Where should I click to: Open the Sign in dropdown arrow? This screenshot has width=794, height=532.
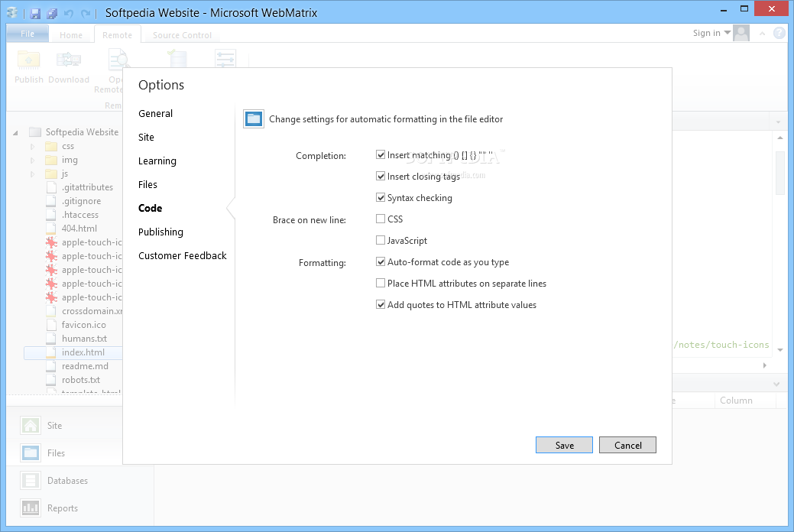728,32
